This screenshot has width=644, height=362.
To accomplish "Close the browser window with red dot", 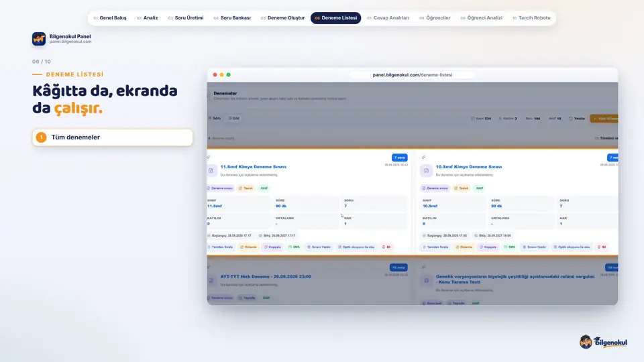I will 215,74.
